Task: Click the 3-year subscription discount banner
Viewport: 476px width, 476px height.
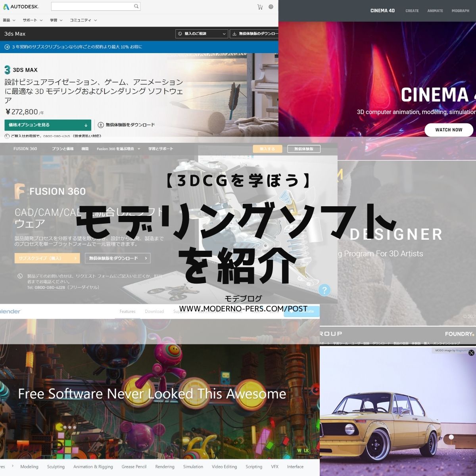Action: coord(139,47)
